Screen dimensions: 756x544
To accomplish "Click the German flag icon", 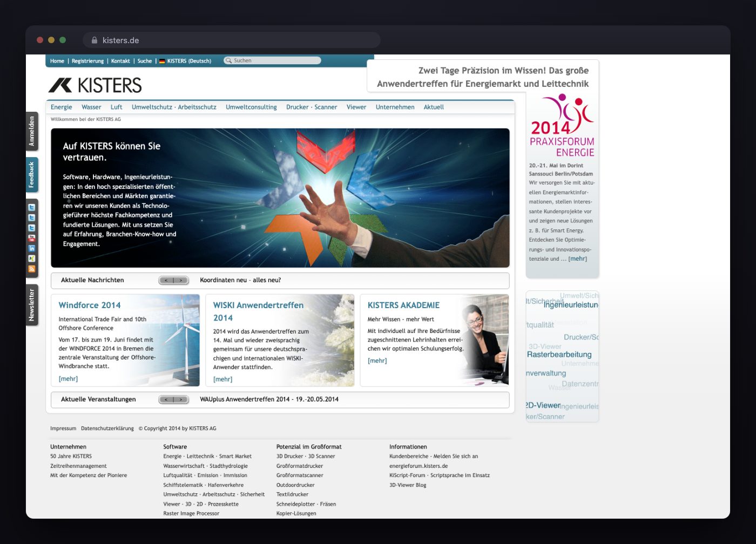I will (x=162, y=61).
